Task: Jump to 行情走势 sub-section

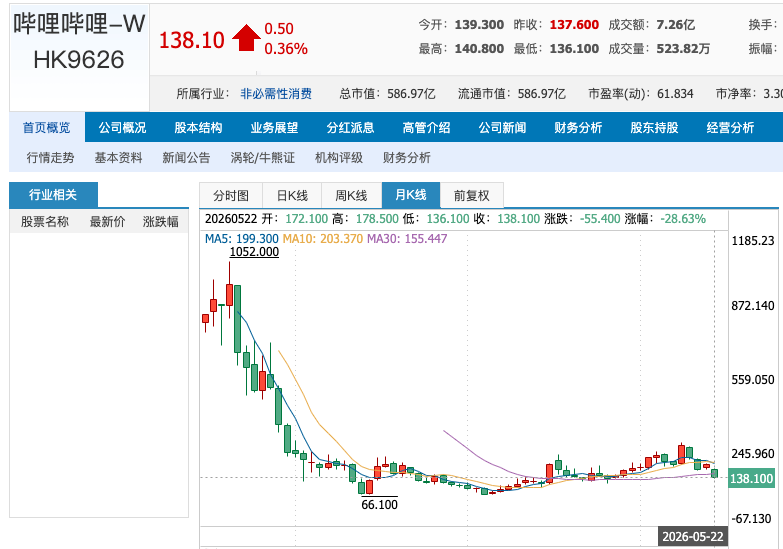Action: click(50, 158)
